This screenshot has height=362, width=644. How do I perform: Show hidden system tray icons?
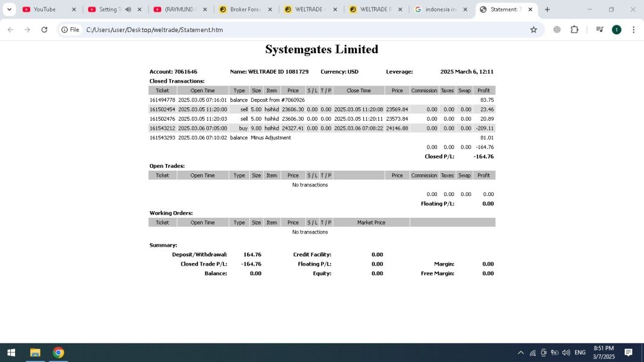pos(521,352)
